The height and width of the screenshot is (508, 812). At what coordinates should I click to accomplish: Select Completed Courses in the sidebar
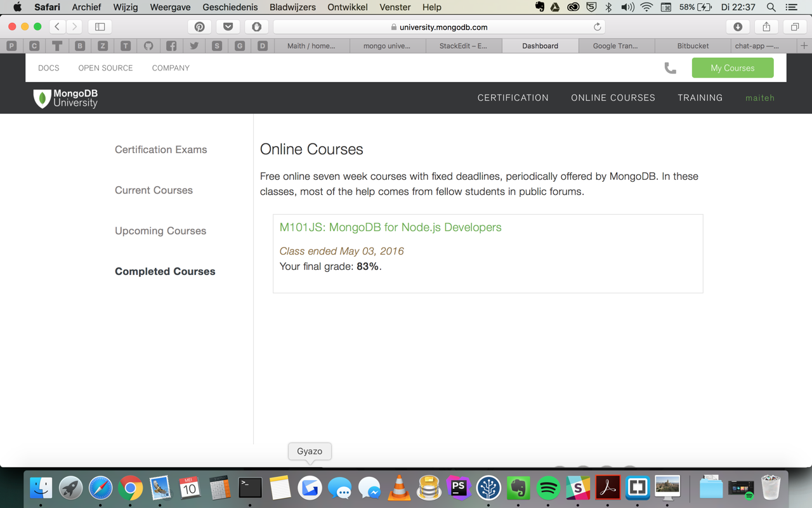165,271
